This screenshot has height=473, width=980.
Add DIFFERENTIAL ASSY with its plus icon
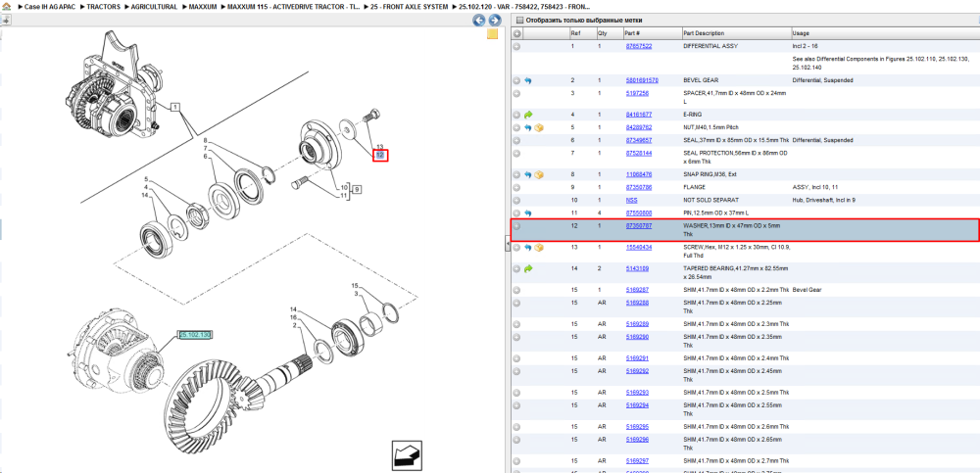click(x=516, y=46)
